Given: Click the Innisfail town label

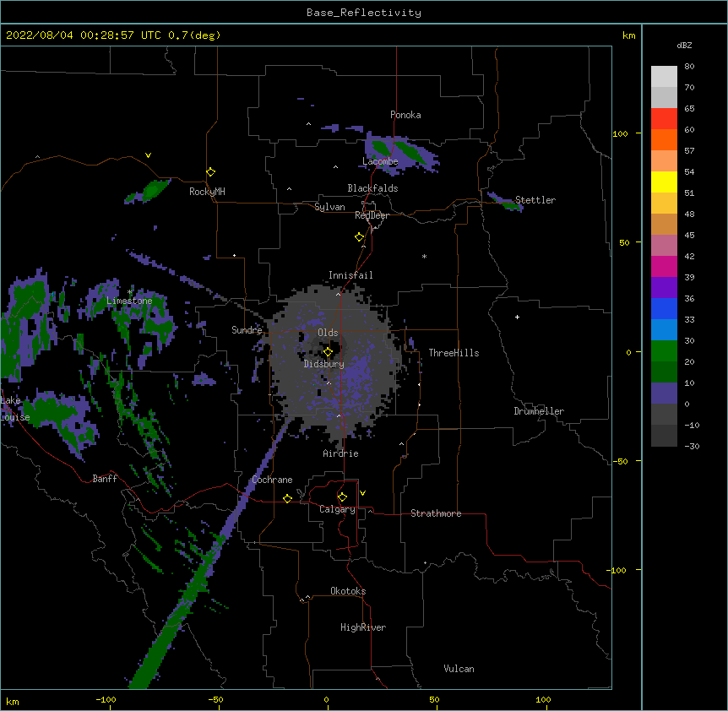Looking at the screenshot, I should [350, 275].
